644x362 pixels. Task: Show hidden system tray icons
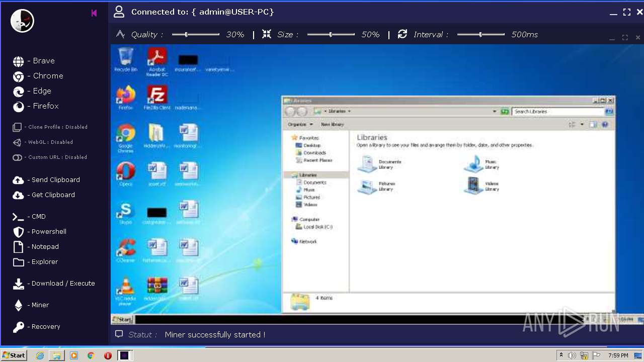click(561, 355)
